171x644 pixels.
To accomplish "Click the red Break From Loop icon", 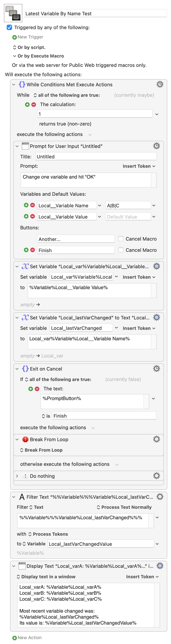I will point(25,439).
